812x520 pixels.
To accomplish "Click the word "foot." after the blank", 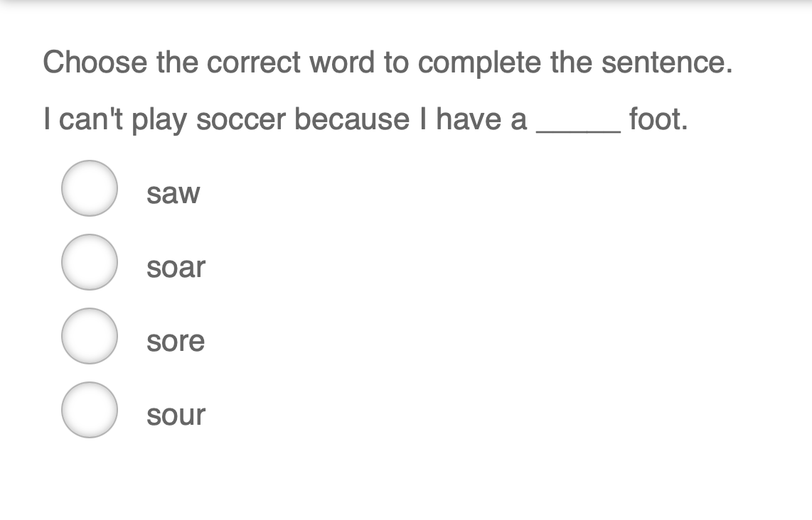I will coord(658,119).
